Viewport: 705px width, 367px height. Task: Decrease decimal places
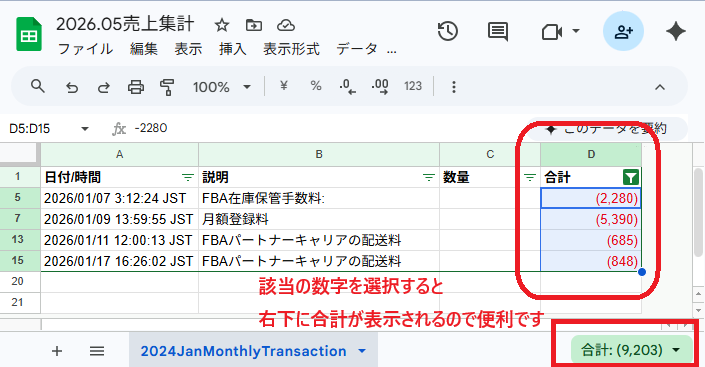(348, 86)
